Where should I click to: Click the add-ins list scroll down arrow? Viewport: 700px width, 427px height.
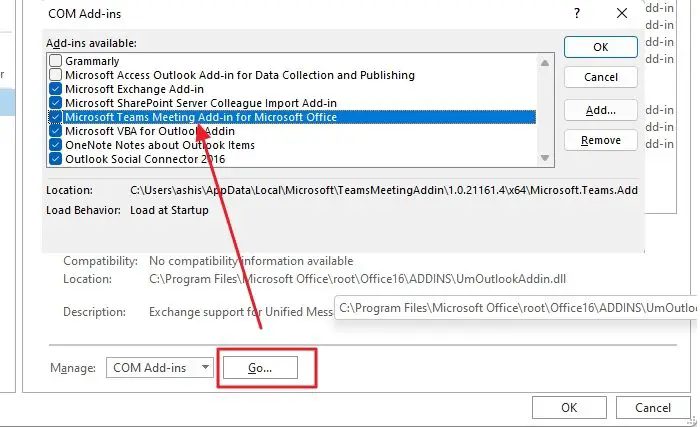tap(545, 158)
